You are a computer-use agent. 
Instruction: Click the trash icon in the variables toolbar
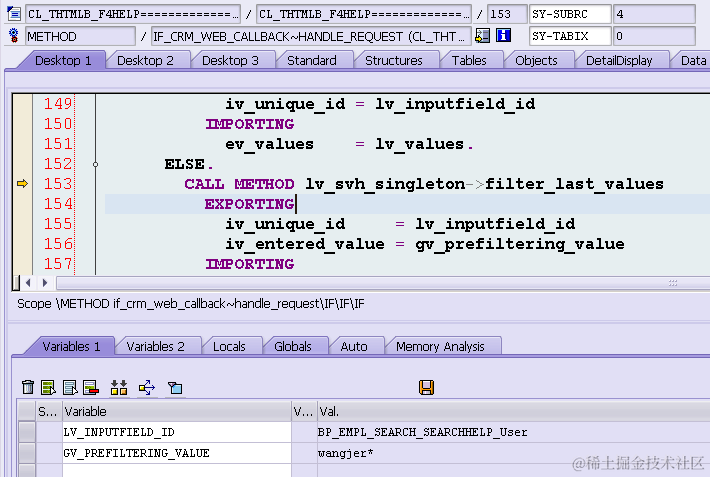coord(28,387)
